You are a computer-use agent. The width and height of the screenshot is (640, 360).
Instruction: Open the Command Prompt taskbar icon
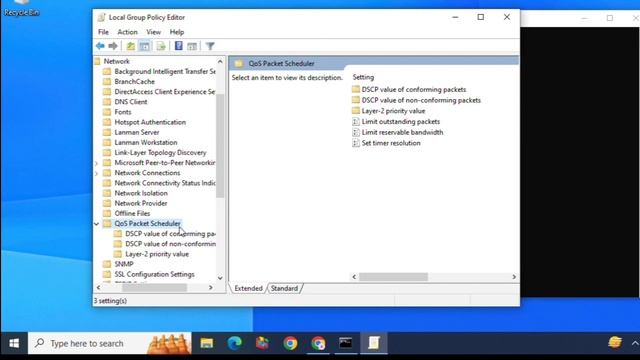pyautogui.click(x=346, y=343)
